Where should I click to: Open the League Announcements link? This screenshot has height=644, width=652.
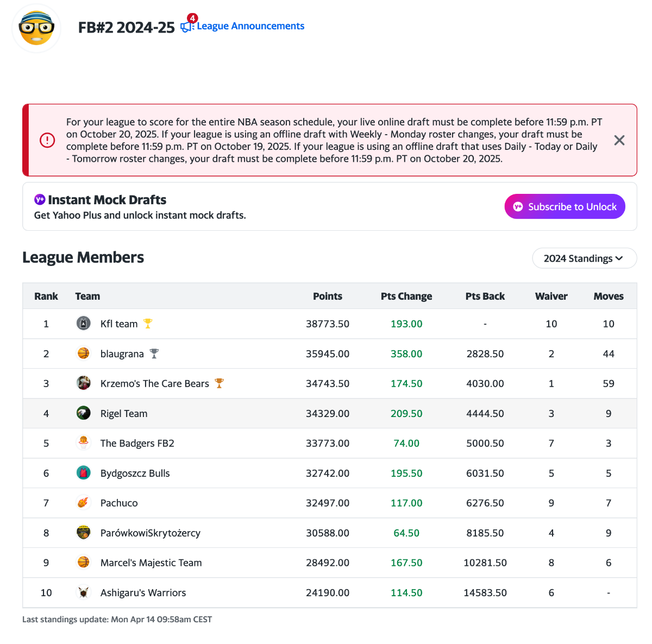pyautogui.click(x=250, y=26)
